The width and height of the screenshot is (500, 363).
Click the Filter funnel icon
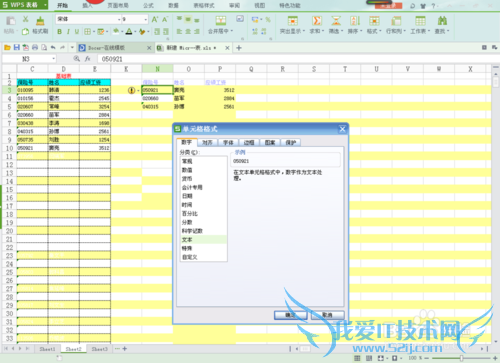point(336,21)
